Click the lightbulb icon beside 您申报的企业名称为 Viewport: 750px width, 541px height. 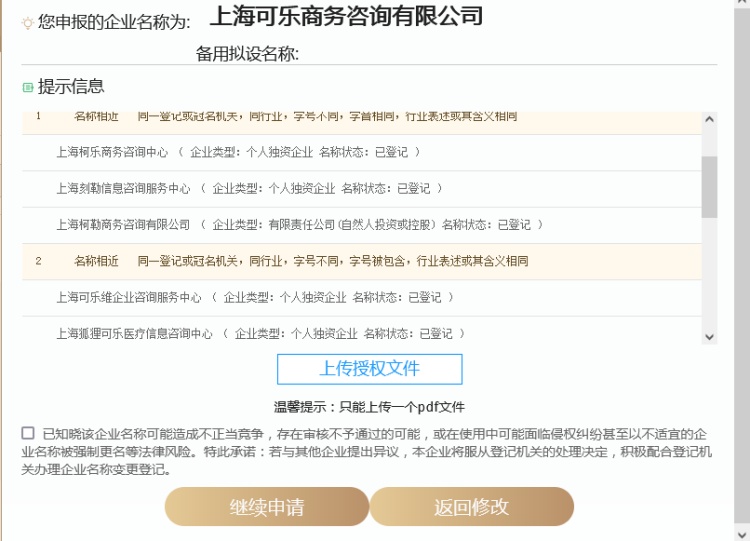pos(27,20)
